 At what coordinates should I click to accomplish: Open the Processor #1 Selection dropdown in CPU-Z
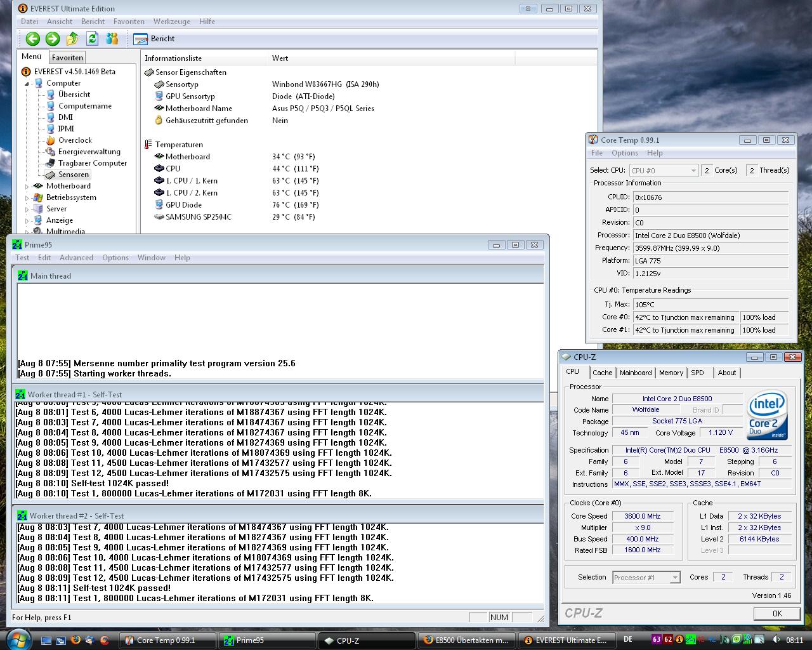coord(646,578)
